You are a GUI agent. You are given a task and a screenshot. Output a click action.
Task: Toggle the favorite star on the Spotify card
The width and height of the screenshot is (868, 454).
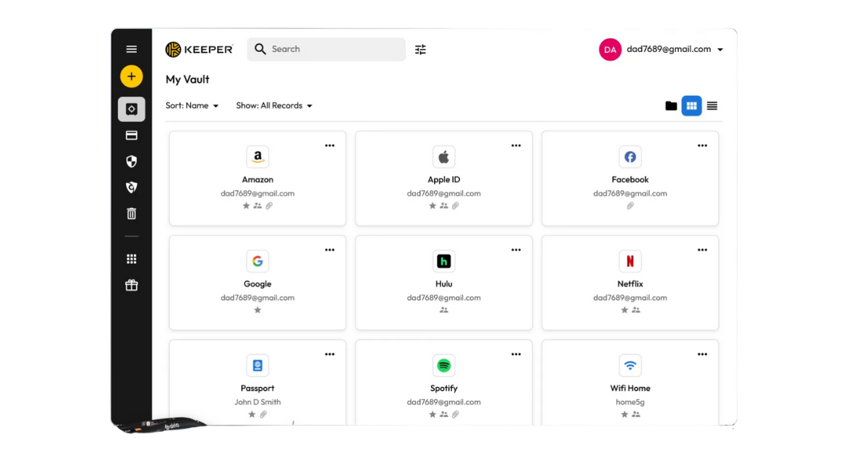coord(433,414)
